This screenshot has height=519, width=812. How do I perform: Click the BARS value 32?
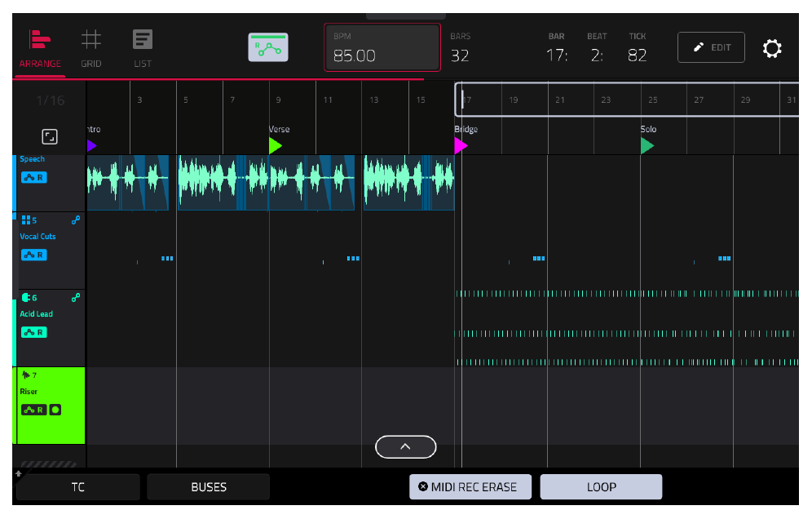pos(460,55)
